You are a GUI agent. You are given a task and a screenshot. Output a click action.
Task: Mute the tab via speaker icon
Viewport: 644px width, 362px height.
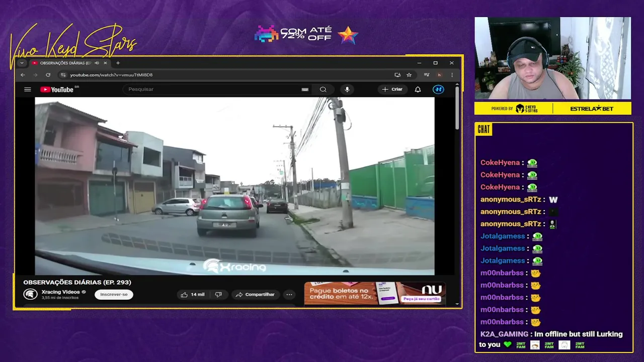[97, 63]
